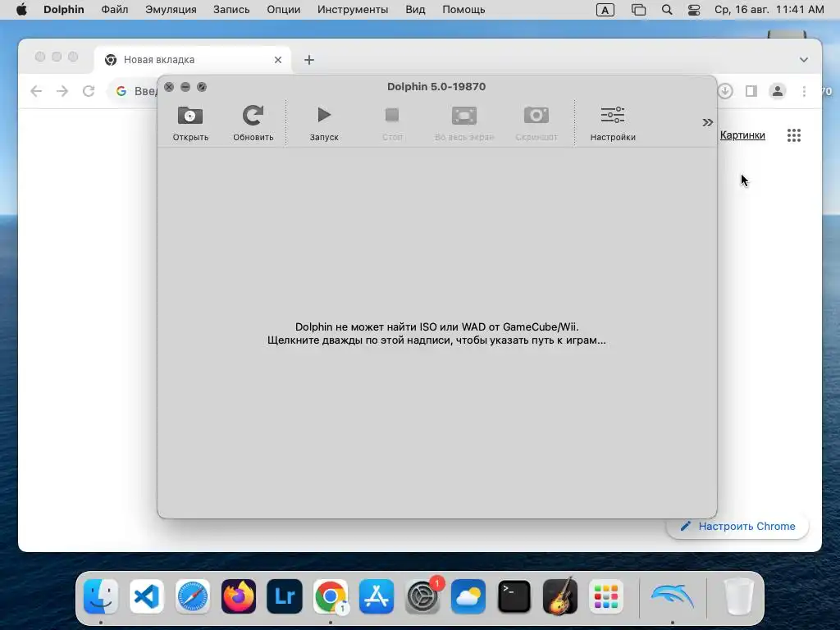Viewport: 840px width, 630px height.
Task: Follow the Картинки link in Chrome
Action: tap(742, 135)
